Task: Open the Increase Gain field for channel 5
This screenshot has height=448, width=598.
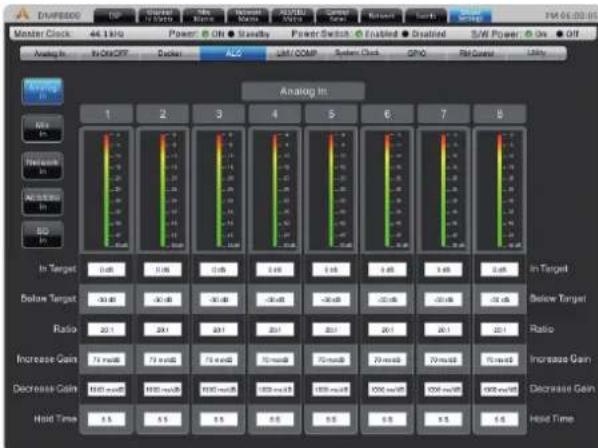Action: (x=331, y=359)
